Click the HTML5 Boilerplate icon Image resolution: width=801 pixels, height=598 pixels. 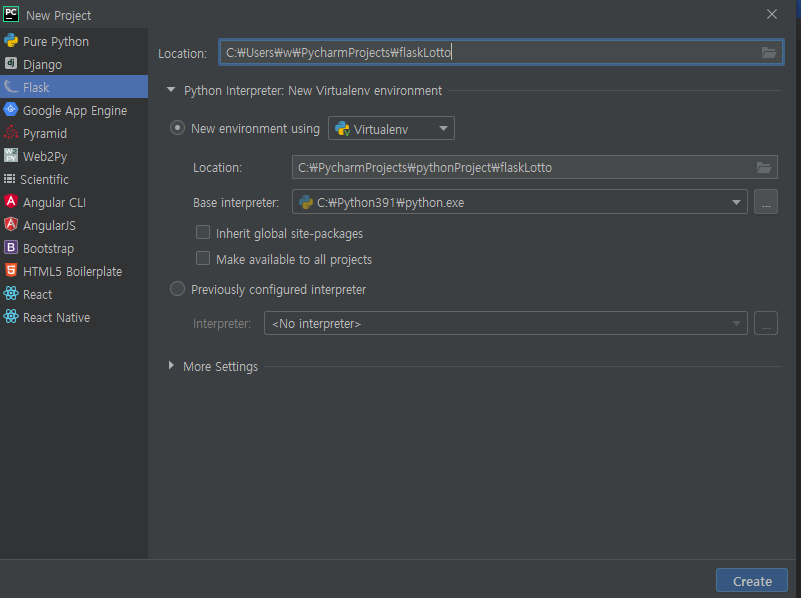pyautogui.click(x=11, y=270)
